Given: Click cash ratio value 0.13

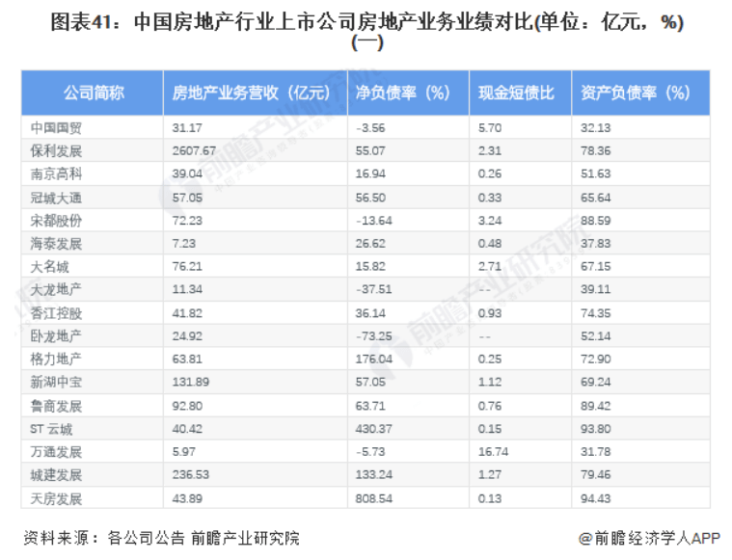Looking at the screenshot, I should pyautogui.click(x=490, y=498).
